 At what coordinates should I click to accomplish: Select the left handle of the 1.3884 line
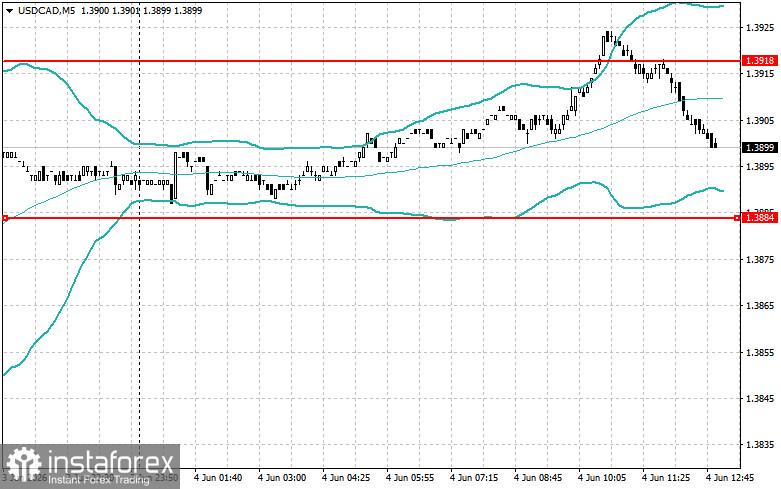coord(5,218)
